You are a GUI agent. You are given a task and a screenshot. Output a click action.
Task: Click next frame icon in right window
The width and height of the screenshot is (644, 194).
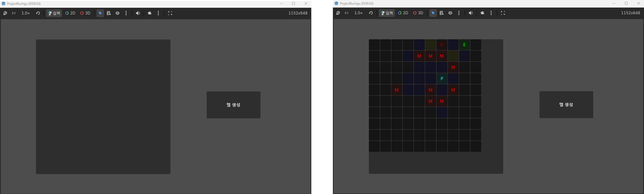346,13
